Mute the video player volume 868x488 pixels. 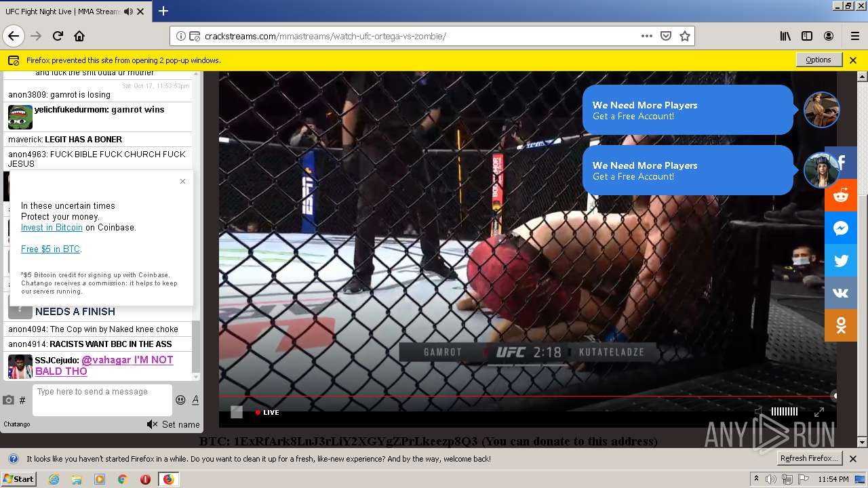pyautogui.click(x=759, y=411)
